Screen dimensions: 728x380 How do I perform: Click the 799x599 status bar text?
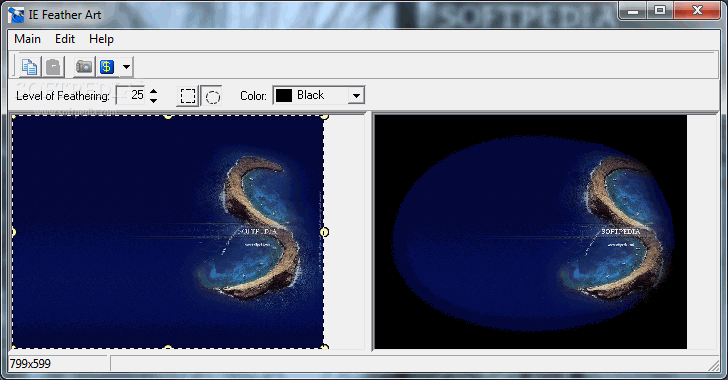coord(30,364)
